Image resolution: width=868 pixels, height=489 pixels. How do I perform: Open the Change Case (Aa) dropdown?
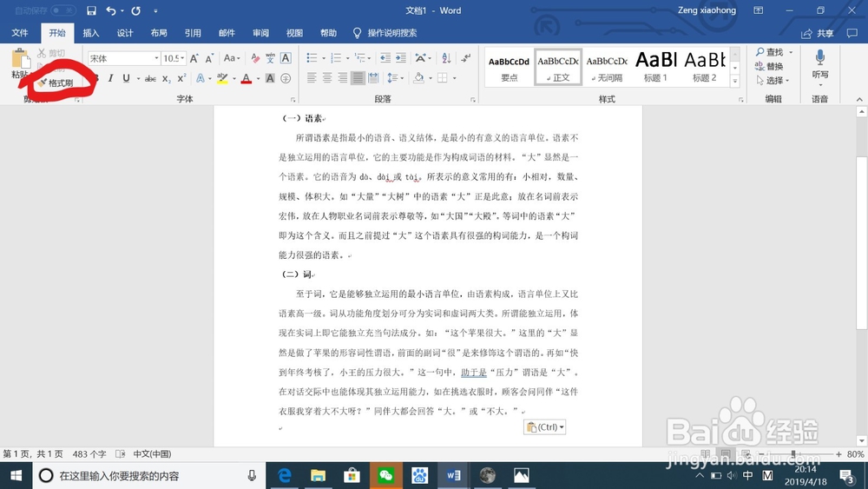232,58
